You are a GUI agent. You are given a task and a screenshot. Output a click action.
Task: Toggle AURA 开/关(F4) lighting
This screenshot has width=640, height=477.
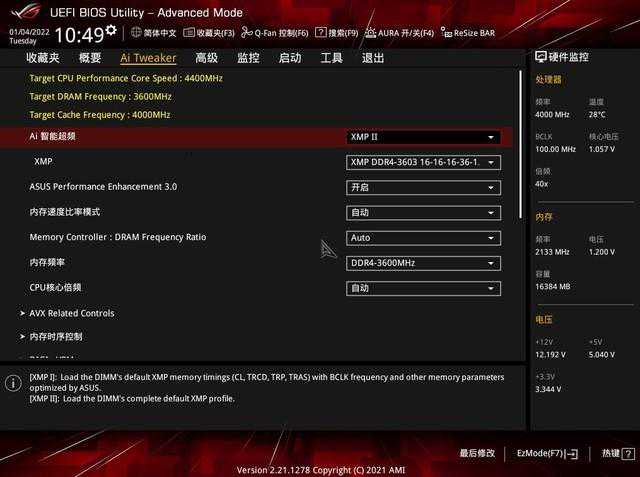pyautogui.click(x=400, y=33)
